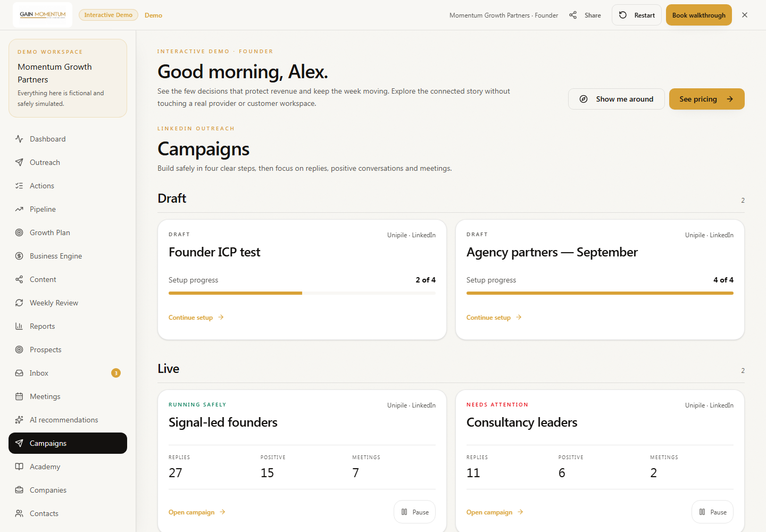Click the Companies briefcase icon
The height and width of the screenshot is (532, 766).
point(19,490)
